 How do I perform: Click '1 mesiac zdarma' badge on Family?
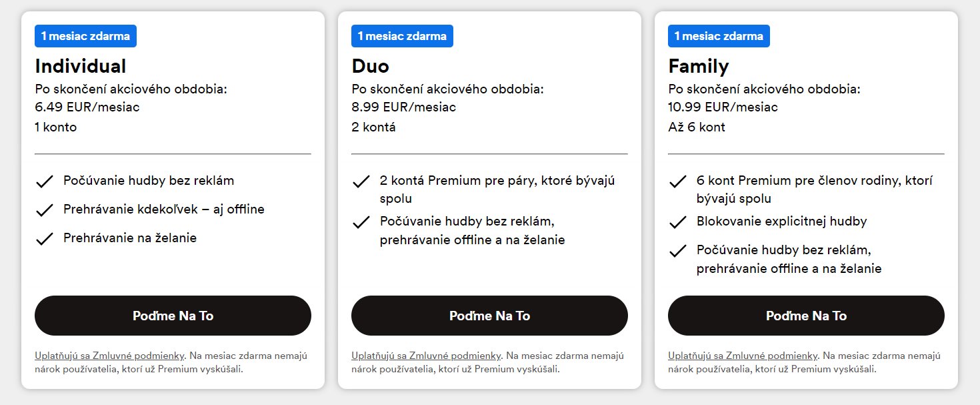click(x=719, y=36)
